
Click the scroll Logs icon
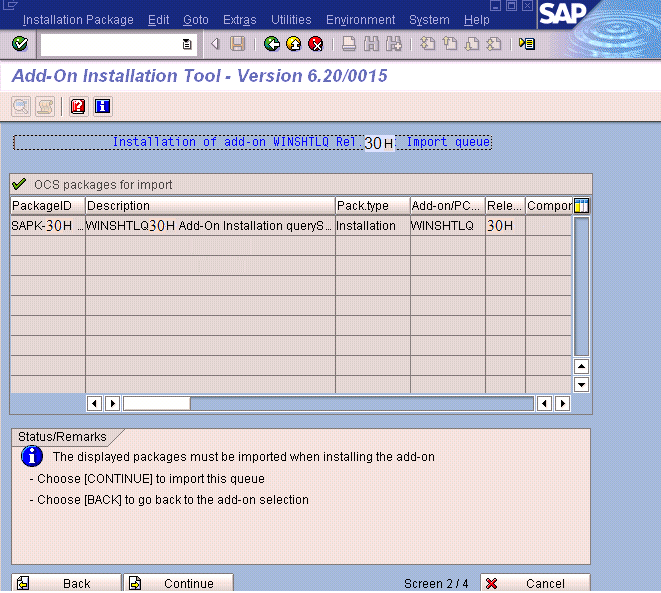click(x=45, y=107)
